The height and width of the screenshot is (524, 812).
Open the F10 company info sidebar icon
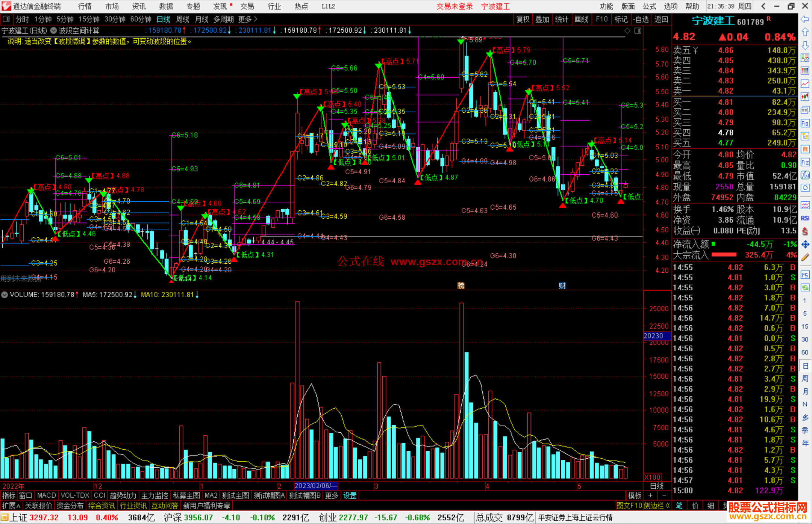coord(805,123)
